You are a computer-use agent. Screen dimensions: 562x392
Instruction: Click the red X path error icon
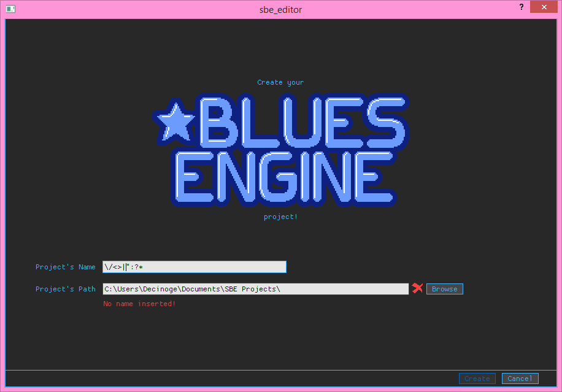pos(417,288)
